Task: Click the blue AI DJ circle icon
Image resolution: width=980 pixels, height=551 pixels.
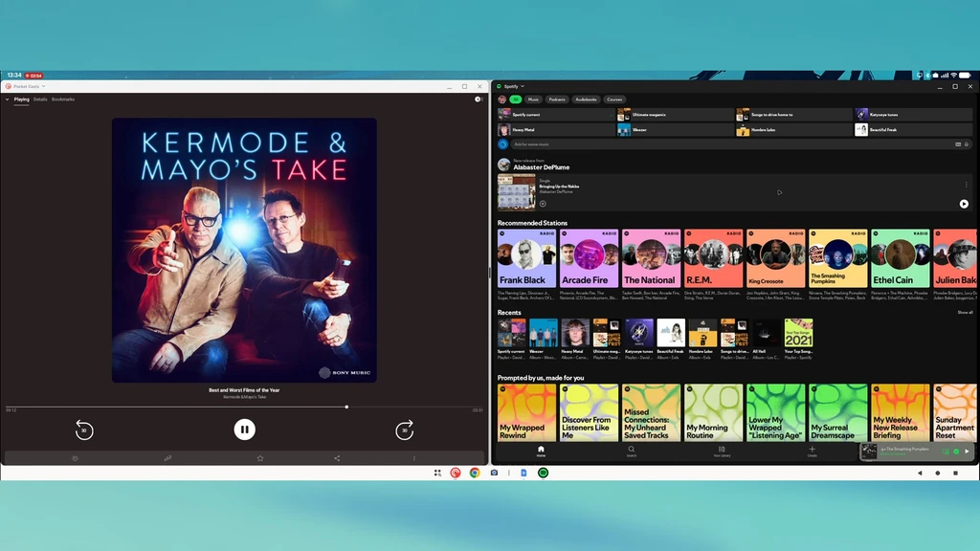Action: point(503,144)
